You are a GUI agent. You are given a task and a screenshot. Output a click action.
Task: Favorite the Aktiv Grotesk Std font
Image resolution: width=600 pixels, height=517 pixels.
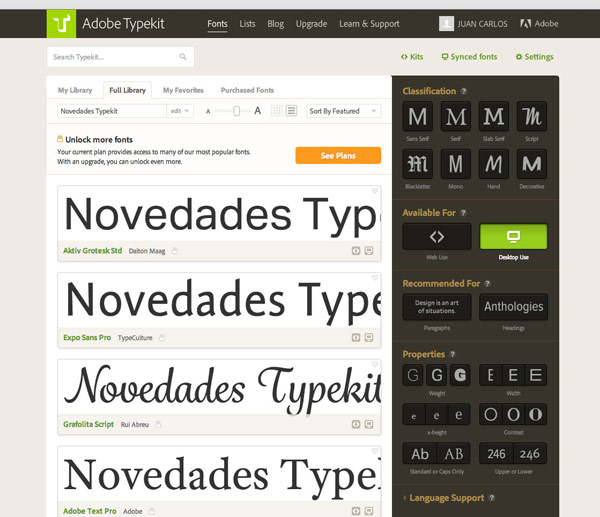(375, 191)
